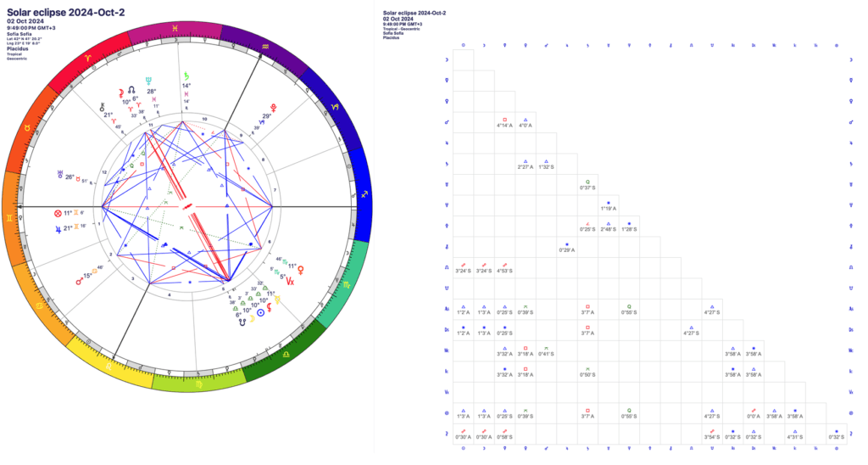Screen dimensions: 868x465
Task: Click the Saturn glyph at 14° Pisces
Action: [186, 75]
